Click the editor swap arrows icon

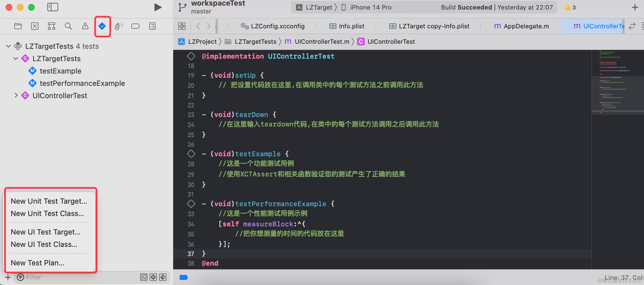point(632,26)
